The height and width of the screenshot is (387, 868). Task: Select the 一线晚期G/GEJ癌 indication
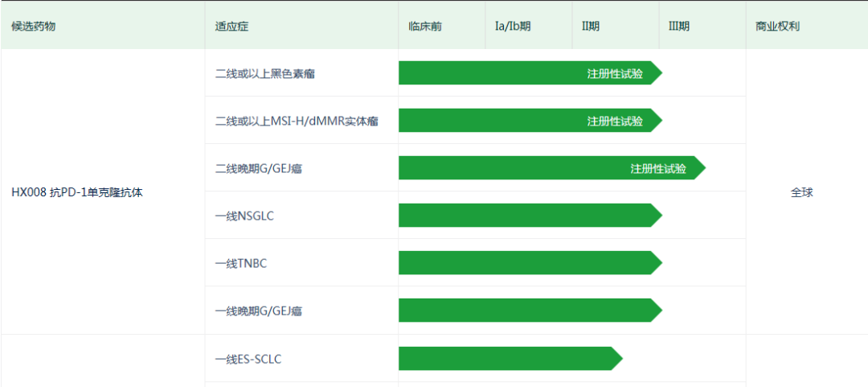tap(259, 311)
